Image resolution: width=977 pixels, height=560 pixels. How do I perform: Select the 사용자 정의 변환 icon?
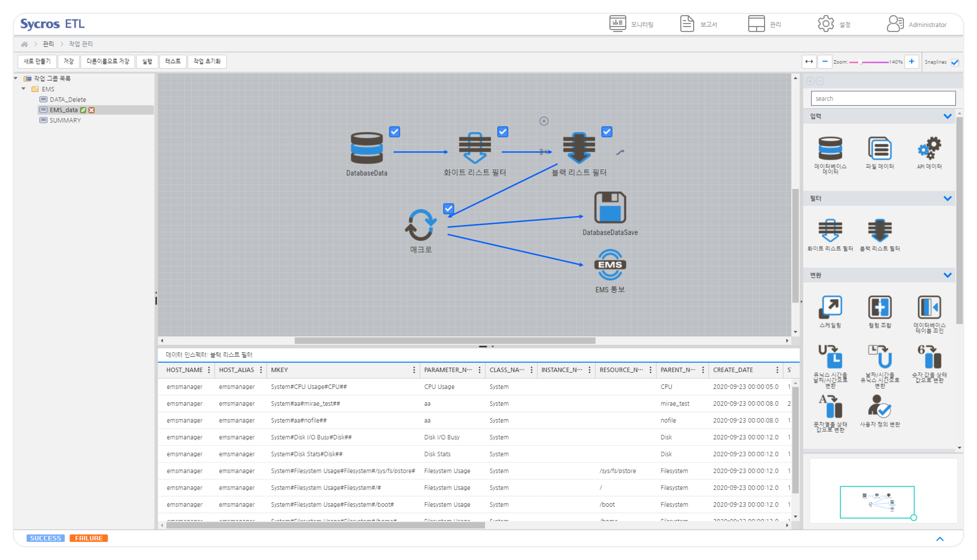(880, 407)
